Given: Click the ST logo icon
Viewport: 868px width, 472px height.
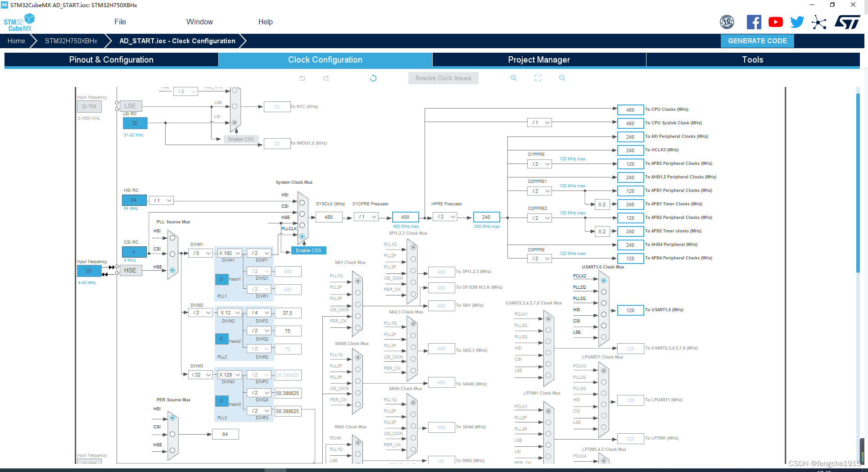Looking at the screenshot, I should point(848,22).
